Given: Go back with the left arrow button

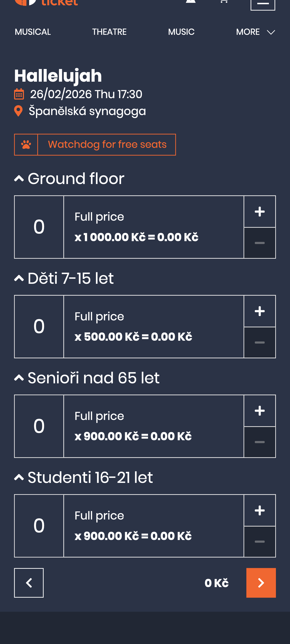Looking at the screenshot, I should pos(29,583).
